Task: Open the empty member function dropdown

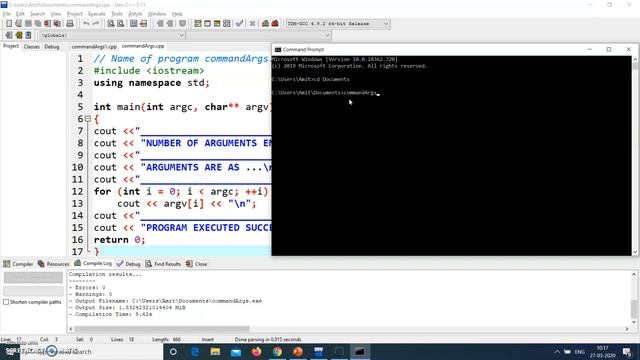Action: [259, 36]
